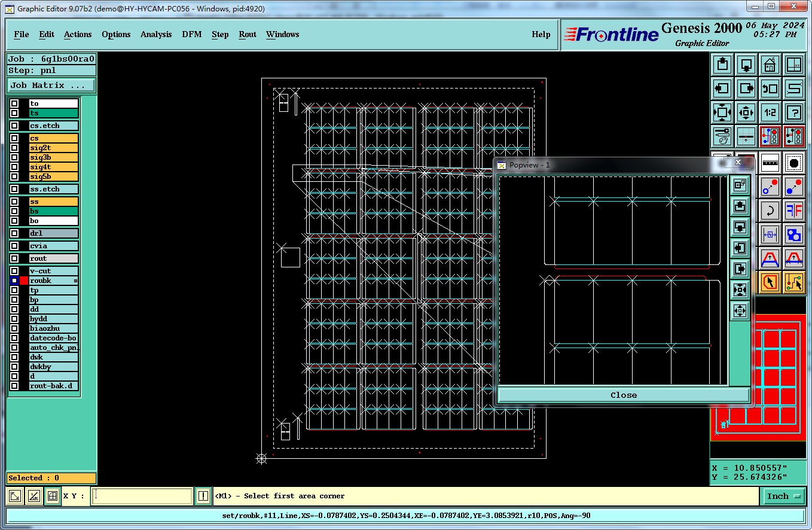Click the red color swatch beside roubk

coord(24,281)
